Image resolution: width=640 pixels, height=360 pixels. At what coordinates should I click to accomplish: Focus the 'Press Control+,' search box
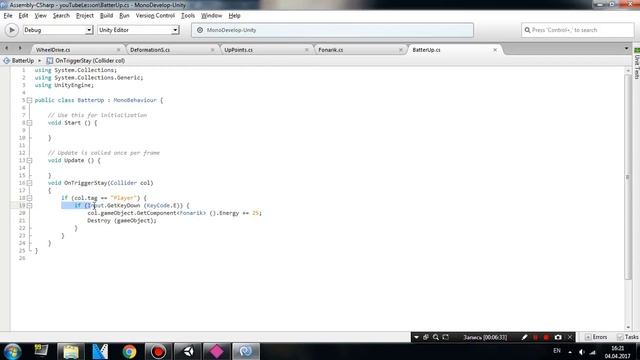[577, 30]
